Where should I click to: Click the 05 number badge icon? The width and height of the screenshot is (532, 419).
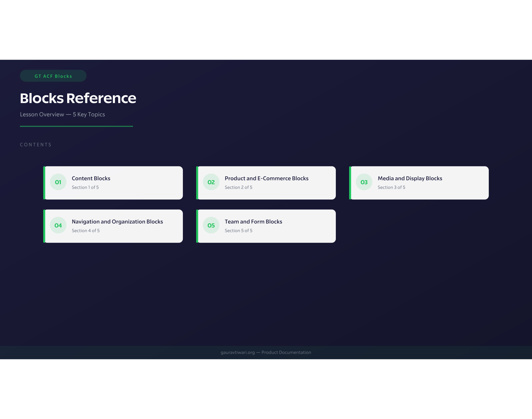211,225
